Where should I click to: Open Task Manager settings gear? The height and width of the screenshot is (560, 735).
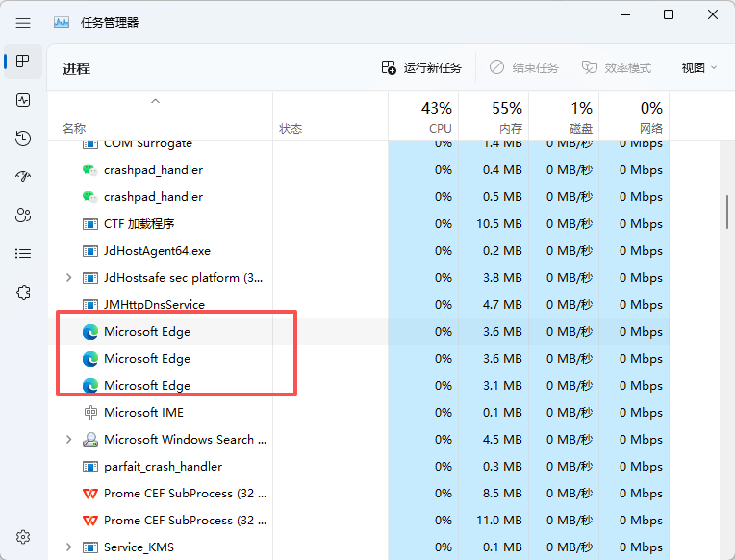coord(23,537)
